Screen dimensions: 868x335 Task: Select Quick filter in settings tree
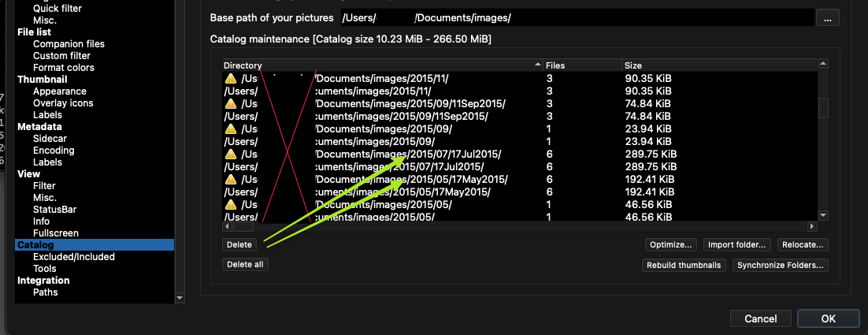(57, 9)
